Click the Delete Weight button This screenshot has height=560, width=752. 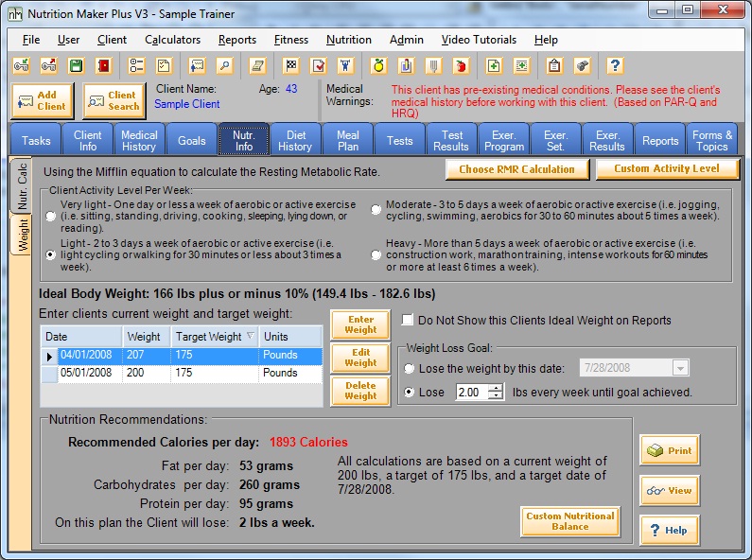tap(360, 391)
